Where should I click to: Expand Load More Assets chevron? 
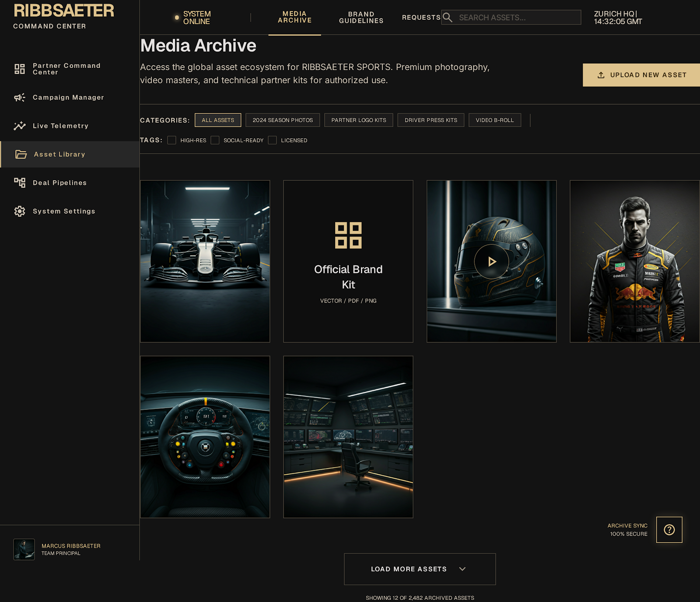tap(462, 569)
